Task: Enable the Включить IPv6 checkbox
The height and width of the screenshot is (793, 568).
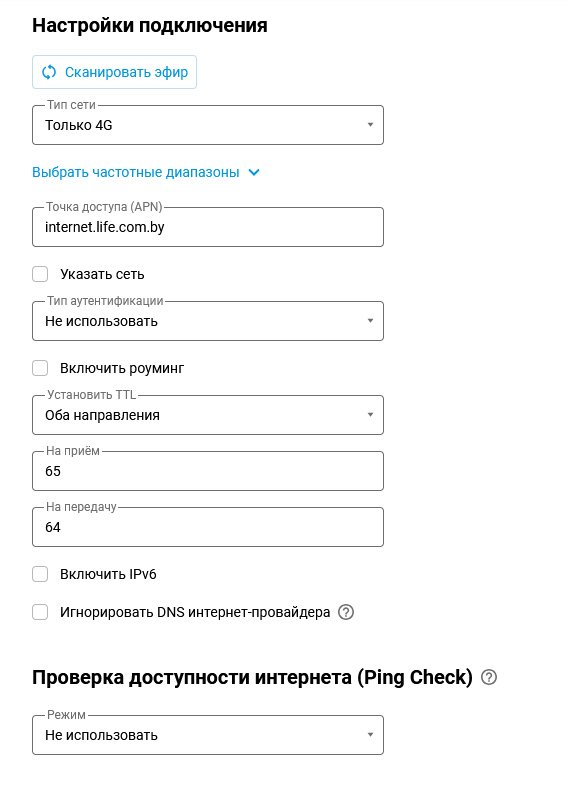Action: (x=40, y=574)
